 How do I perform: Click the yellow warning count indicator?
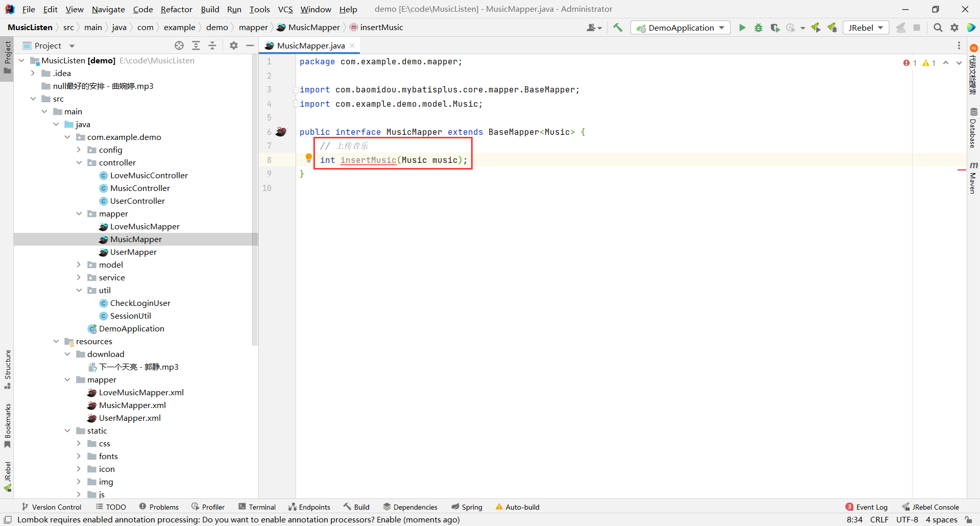(x=929, y=63)
